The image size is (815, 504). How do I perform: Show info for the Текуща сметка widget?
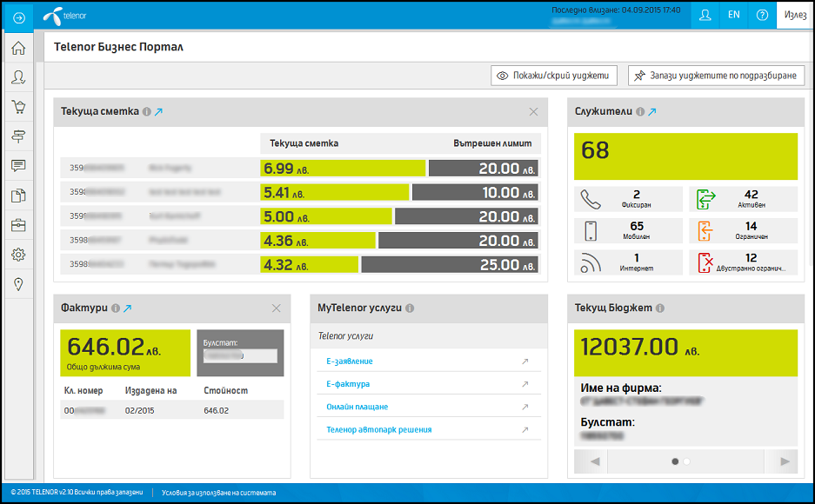click(147, 111)
